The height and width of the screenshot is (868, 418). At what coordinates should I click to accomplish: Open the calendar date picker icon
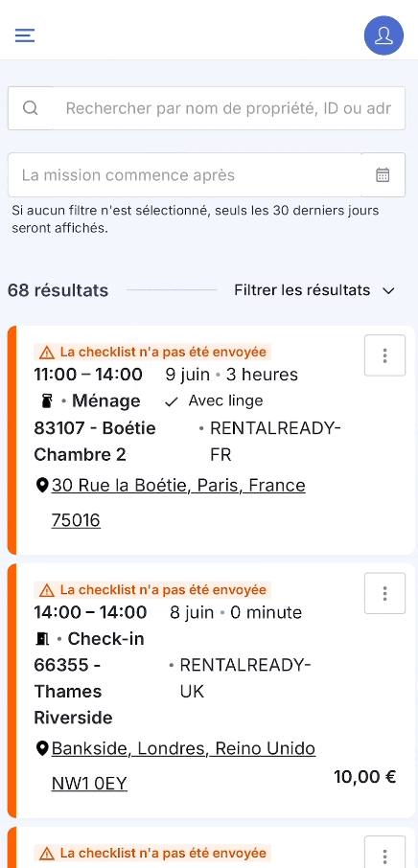point(383,175)
